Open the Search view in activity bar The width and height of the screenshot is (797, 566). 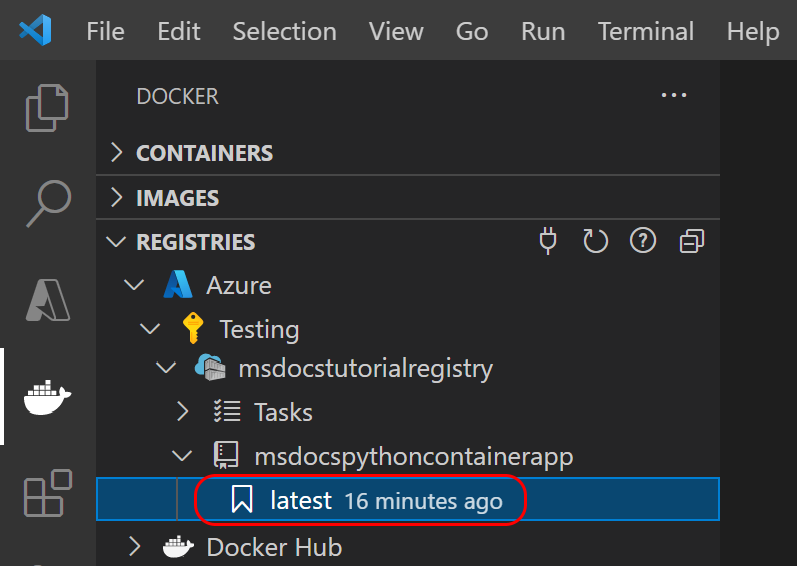(x=48, y=203)
